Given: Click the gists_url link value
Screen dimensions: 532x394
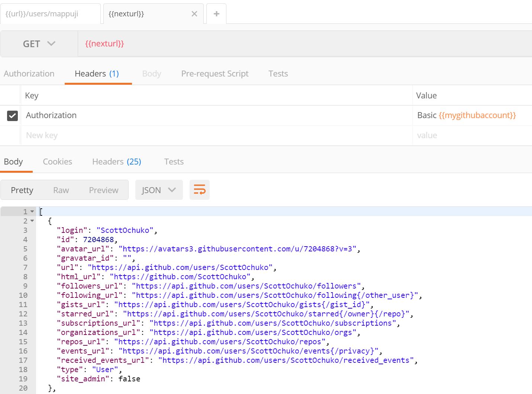Looking at the screenshot, I should 242,305.
